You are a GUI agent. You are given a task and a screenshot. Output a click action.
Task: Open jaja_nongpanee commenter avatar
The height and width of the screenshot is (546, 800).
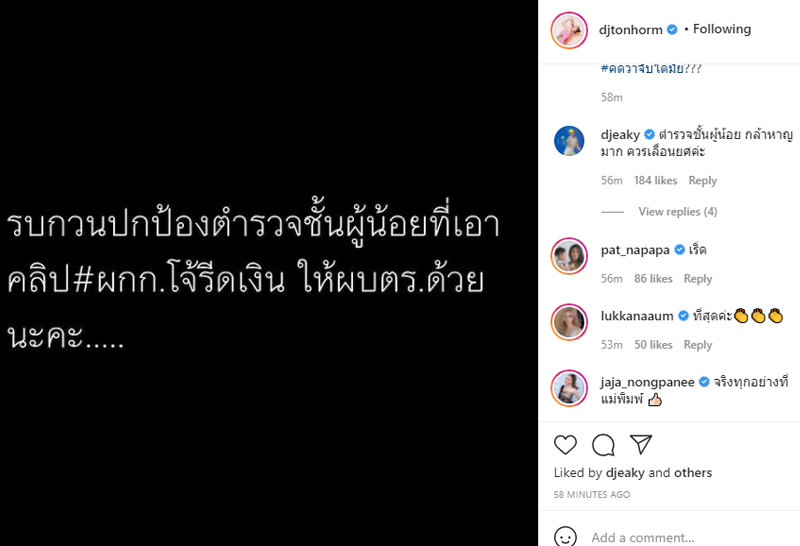coord(569,388)
